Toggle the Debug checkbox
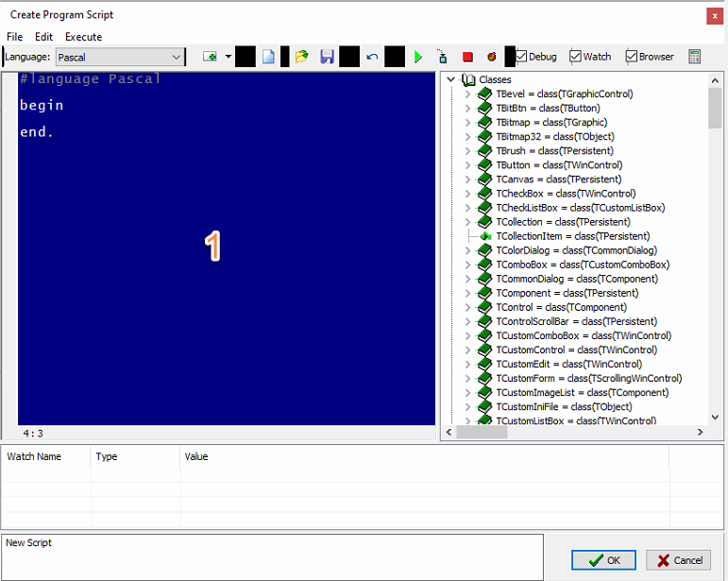The width and height of the screenshot is (728, 581). [x=536, y=57]
